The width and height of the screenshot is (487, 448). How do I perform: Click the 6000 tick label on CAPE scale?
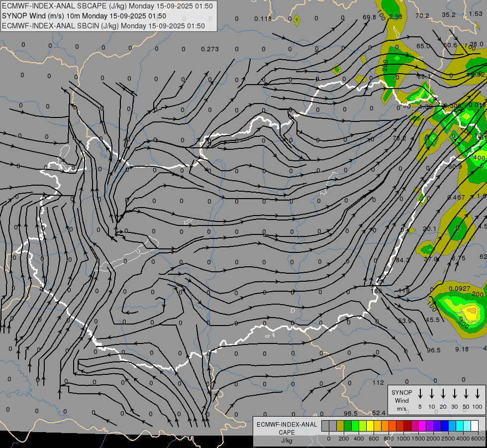pos(478,439)
